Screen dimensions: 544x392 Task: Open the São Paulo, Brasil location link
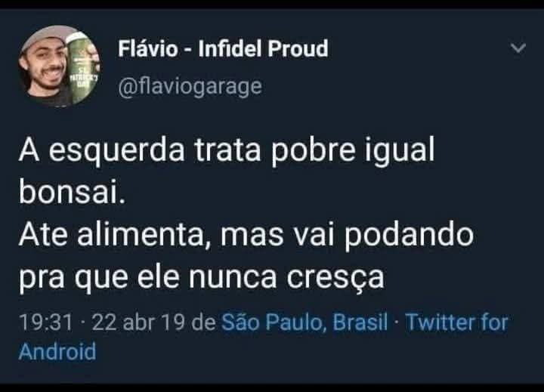click(304, 322)
